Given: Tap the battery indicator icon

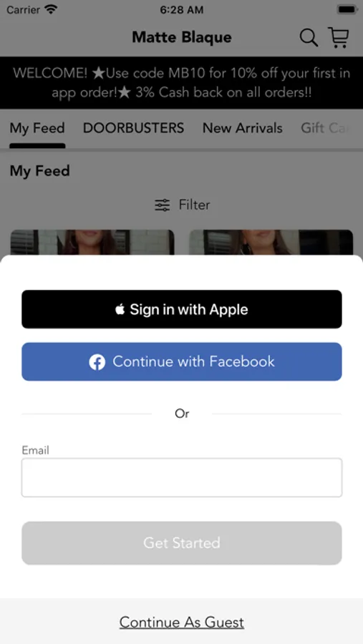Looking at the screenshot, I should click(x=347, y=9).
